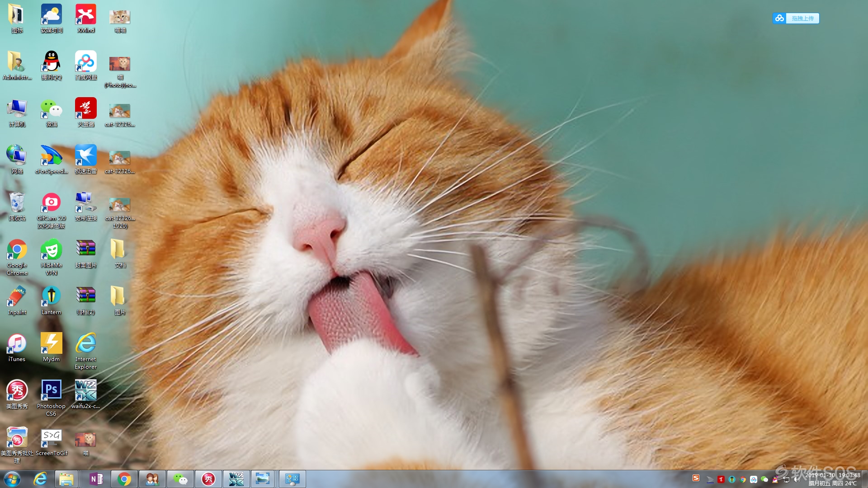
Task: Switch to OneNote in the taskbar
Action: [96, 479]
